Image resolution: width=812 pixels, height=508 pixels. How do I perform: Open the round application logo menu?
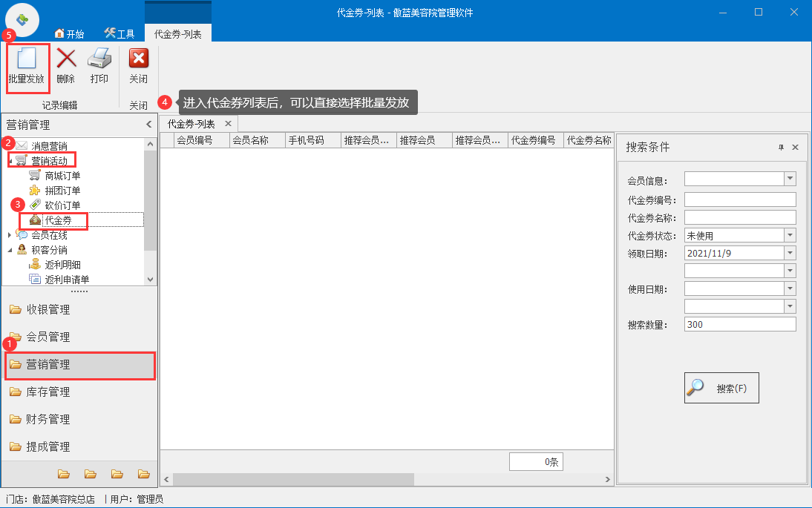tap(22, 20)
